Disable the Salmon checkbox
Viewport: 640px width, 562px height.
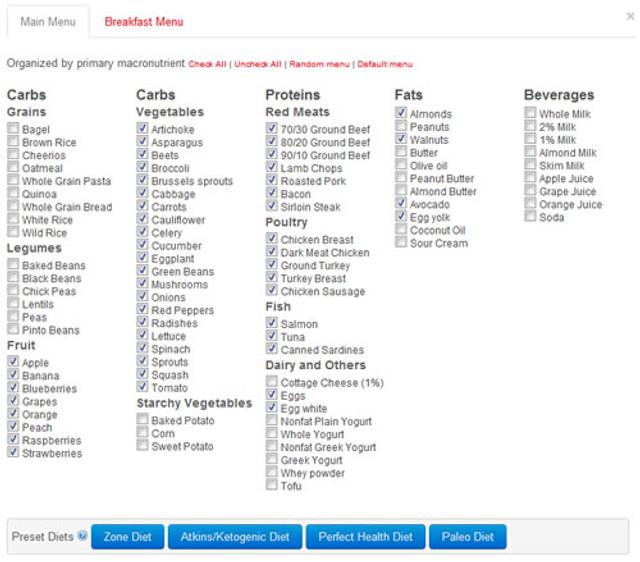point(272,324)
